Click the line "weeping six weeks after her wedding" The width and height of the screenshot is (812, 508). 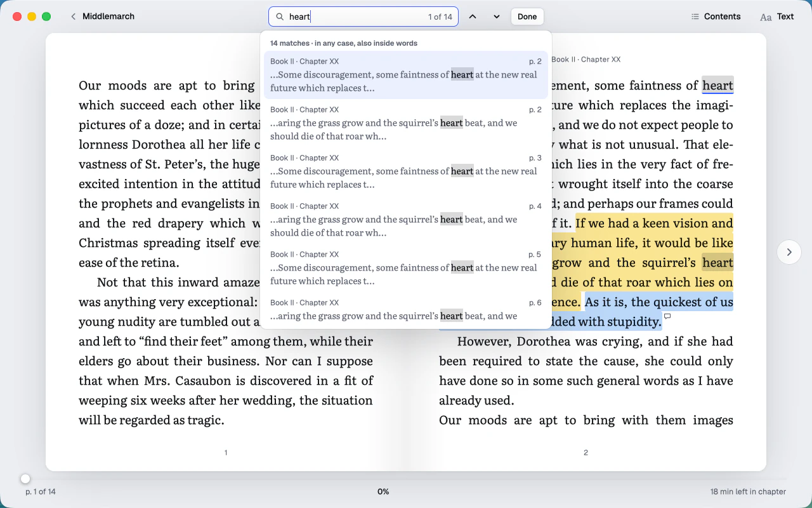[x=226, y=400]
